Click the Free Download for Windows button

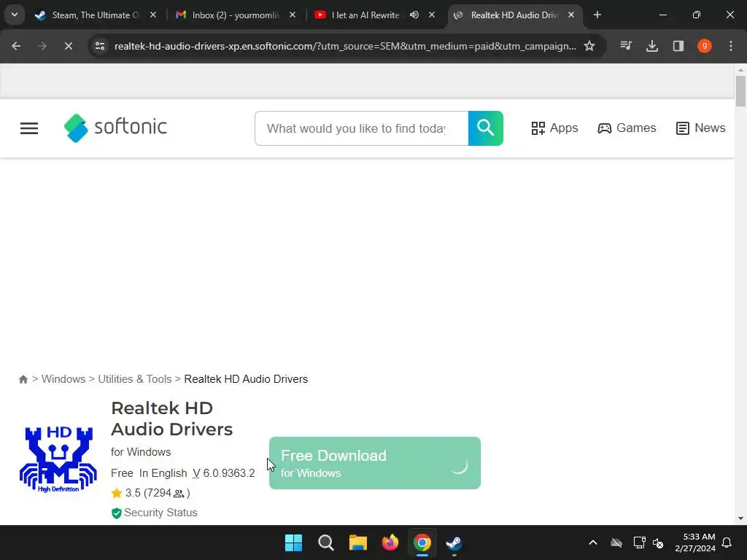(375, 463)
